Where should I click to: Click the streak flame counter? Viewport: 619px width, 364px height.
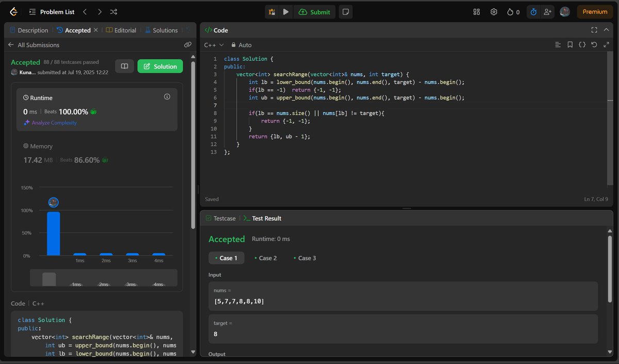coord(513,12)
